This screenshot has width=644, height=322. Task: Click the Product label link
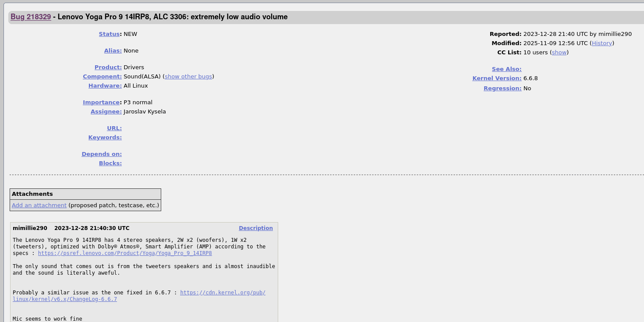[108, 67]
